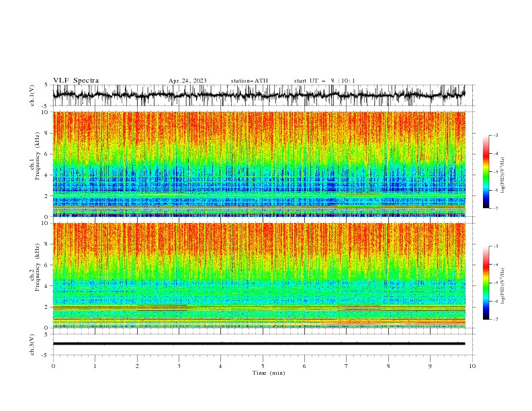Click inside the ch.1 spectrogram panel
The height and width of the screenshot is (411, 532).
[259, 164]
